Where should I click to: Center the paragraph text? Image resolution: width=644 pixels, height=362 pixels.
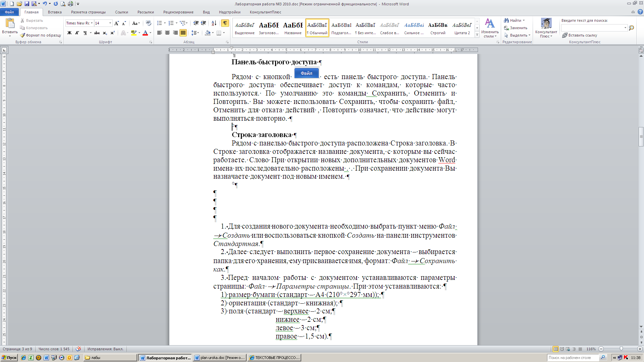(167, 33)
